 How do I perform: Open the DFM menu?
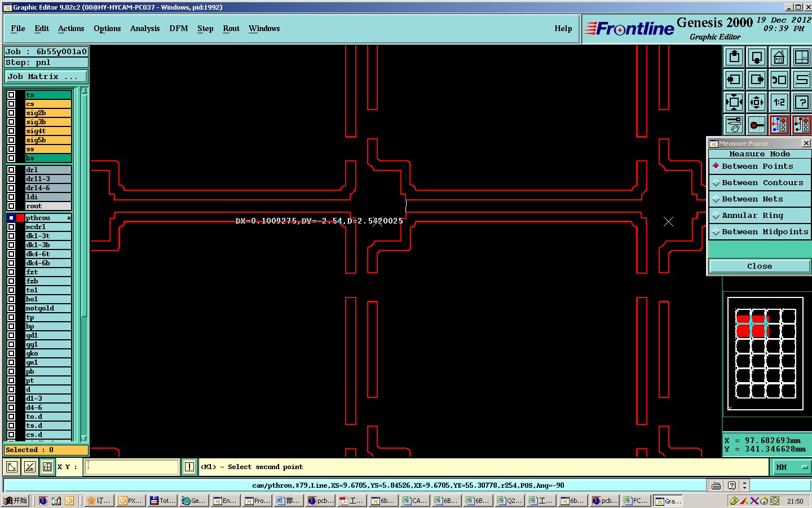pyautogui.click(x=179, y=29)
